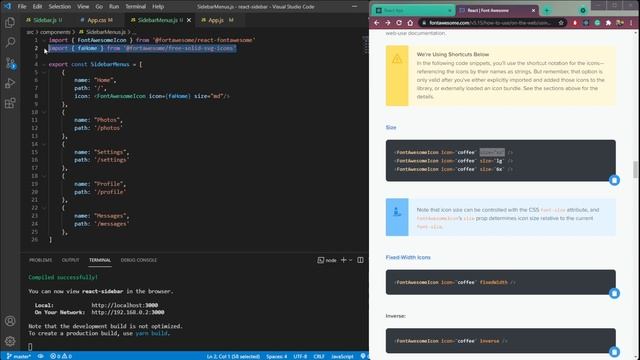Open the Explorer view in the activity bar
The height and width of the screenshot is (360, 640).
click(10, 22)
